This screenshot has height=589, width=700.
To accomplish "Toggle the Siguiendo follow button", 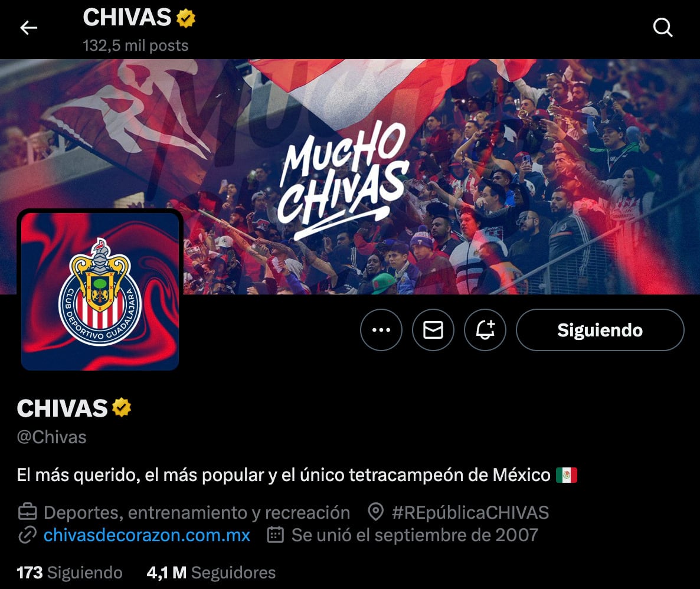I will tap(600, 330).
